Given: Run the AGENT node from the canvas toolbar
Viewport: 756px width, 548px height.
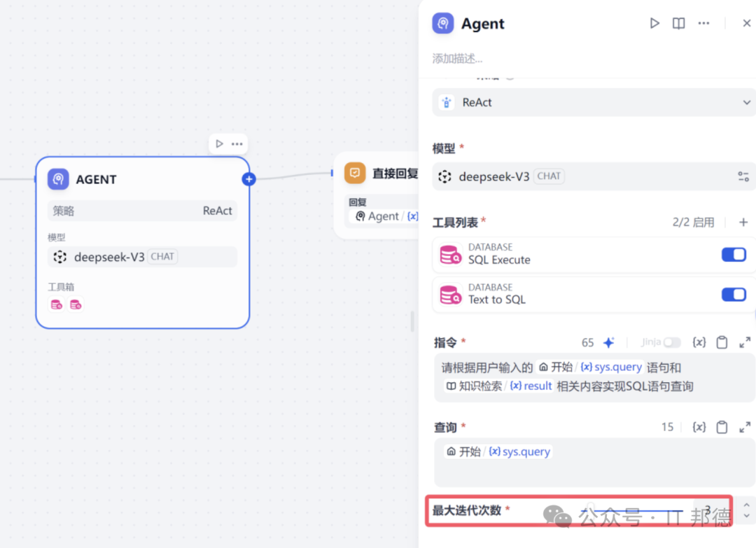Looking at the screenshot, I should pos(219,143).
